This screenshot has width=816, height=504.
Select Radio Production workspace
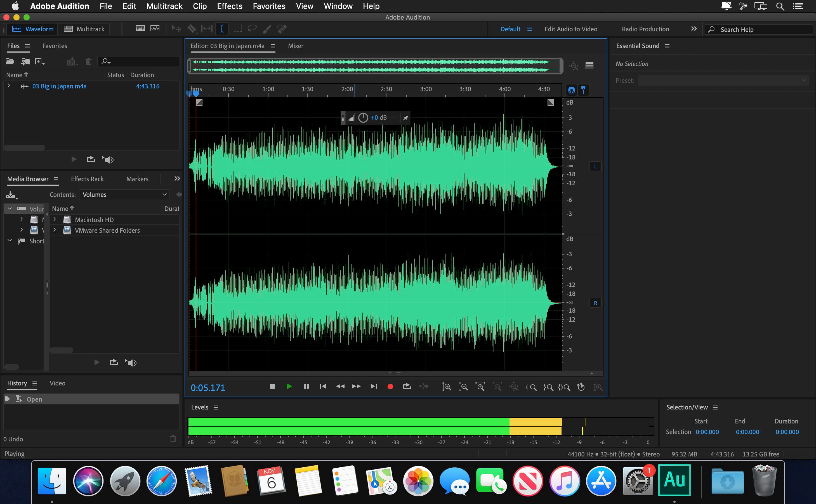645,29
